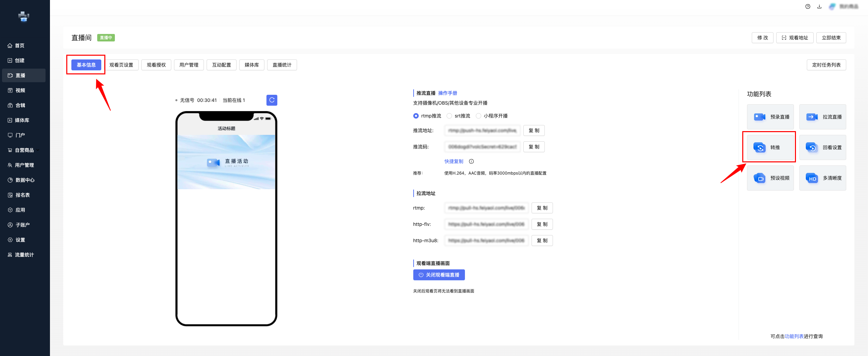Expand the 自营商品 sidebar menu
Viewport: 868px width, 356px height.
[x=24, y=150]
